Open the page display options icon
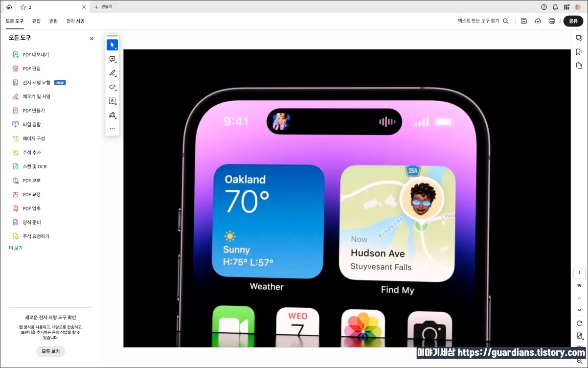 click(x=579, y=336)
